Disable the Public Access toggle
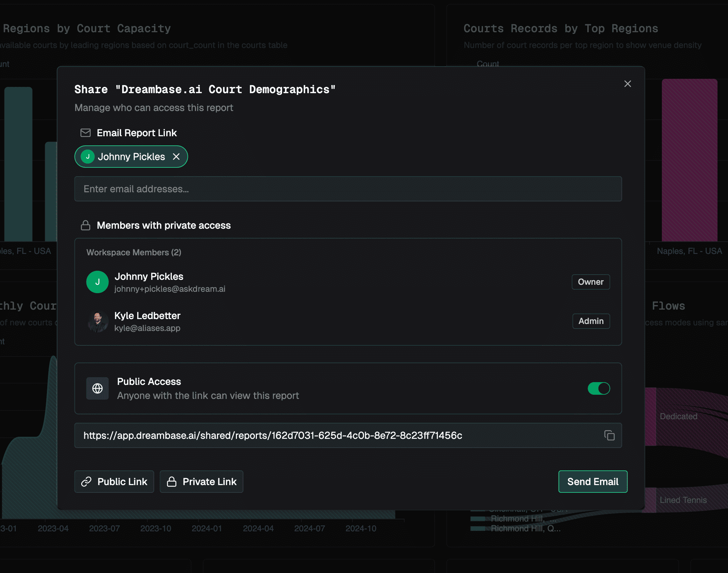Image resolution: width=728 pixels, height=573 pixels. (598, 388)
